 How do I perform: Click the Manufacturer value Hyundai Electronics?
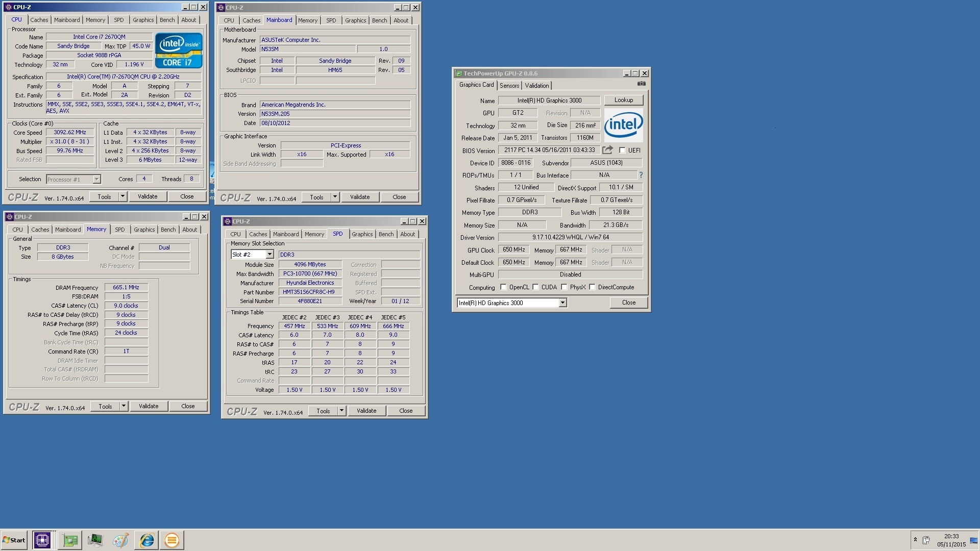[x=309, y=283]
